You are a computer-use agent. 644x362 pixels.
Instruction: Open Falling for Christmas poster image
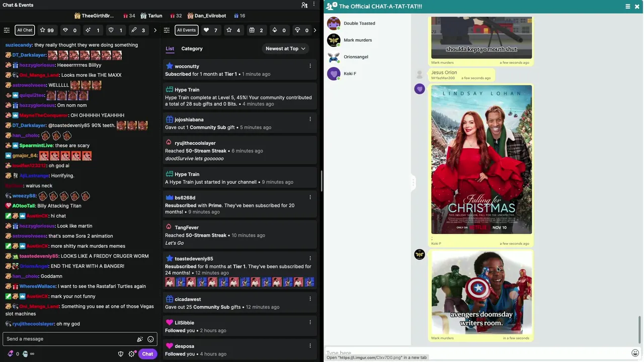(481, 159)
